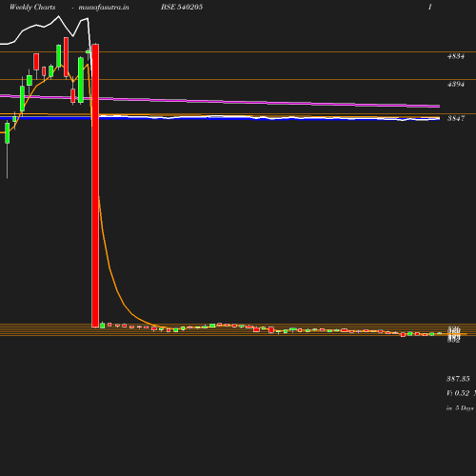Image resolution: width=476 pixels, height=476 pixels.
Task: Click the 4394 price level label
Action: [456, 84]
